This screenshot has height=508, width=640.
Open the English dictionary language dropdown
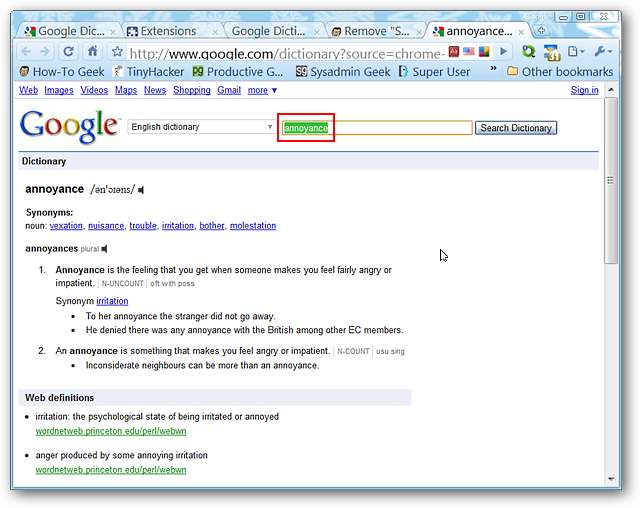[x=202, y=127]
